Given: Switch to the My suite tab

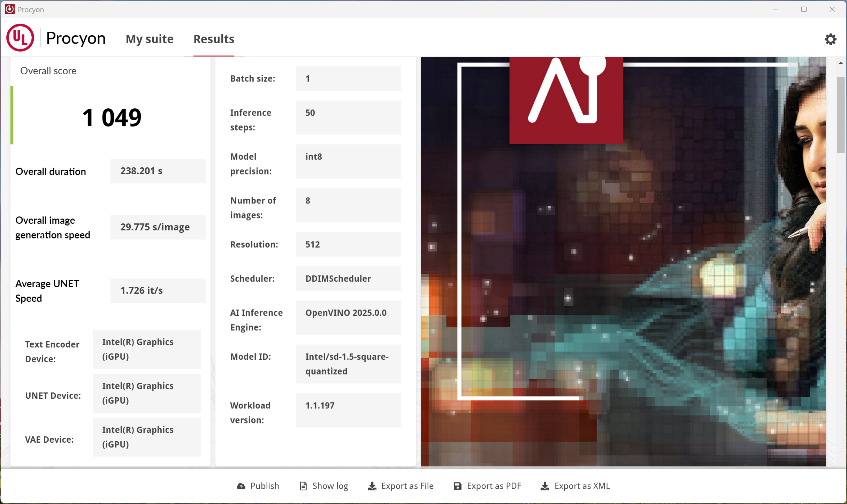Looking at the screenshot, I should [150, 39].
